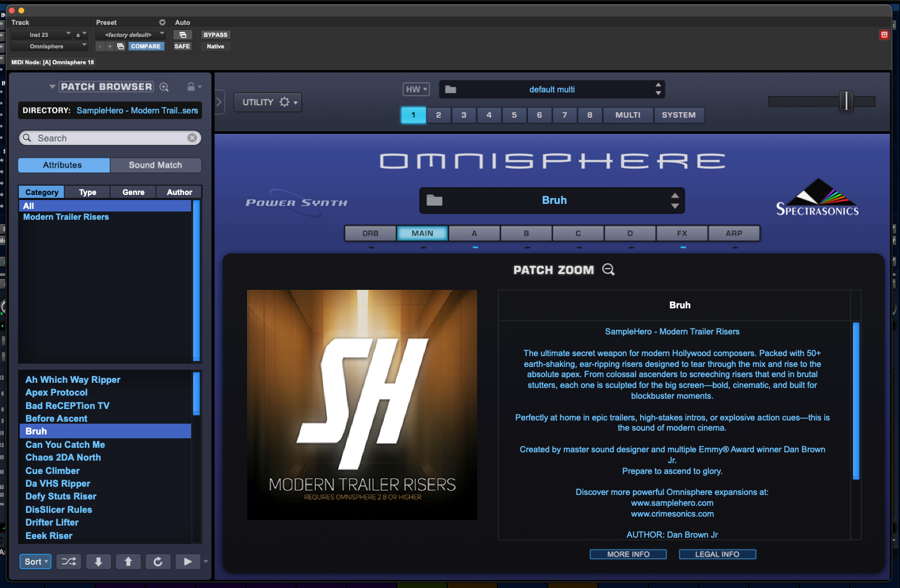Open the SYSTEM page
Image resolution: width=900 pixels, height=588 pixels.
(x=679, y=115)
